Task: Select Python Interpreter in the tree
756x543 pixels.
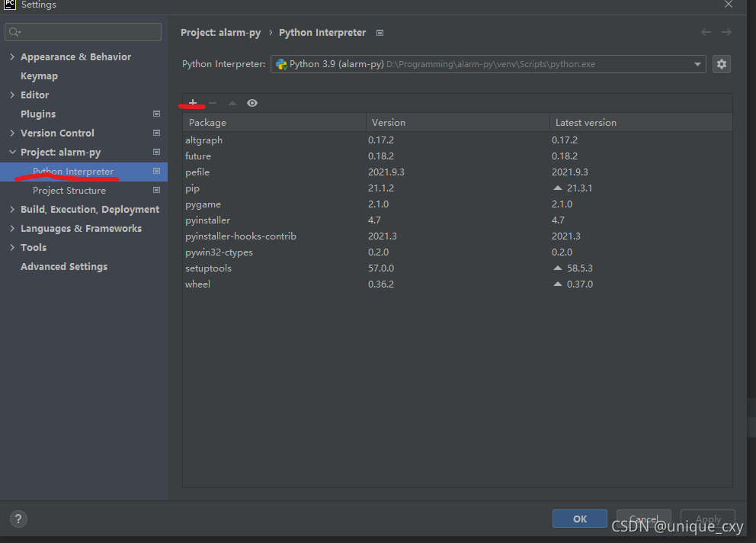Action: click(x=84, y=172)
